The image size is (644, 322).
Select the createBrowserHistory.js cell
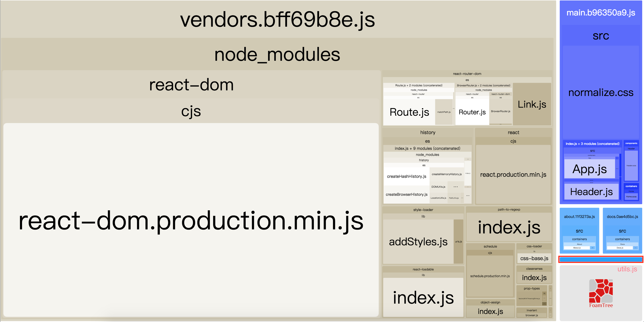(x=406, y=194)
